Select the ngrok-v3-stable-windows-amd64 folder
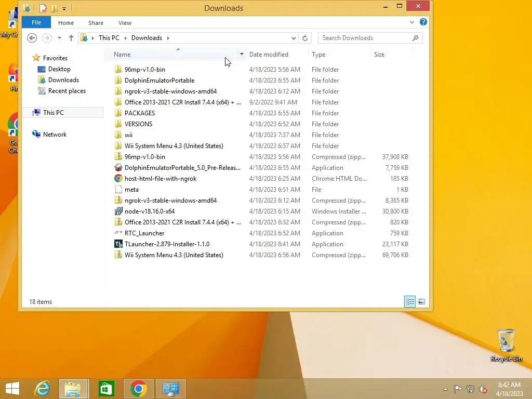 [170, 91]
